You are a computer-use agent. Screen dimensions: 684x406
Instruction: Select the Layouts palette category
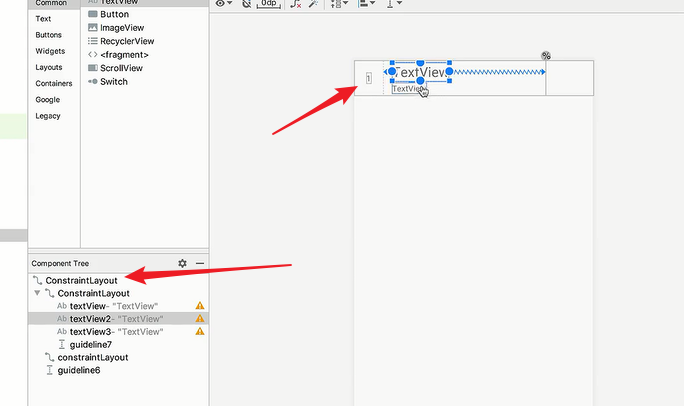(49, 67)
